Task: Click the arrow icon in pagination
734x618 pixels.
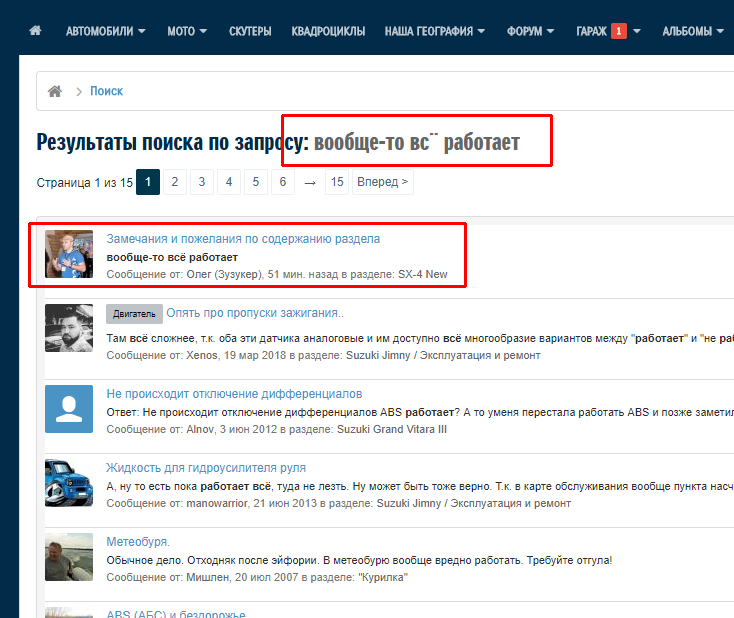Action: click(x=310, y=182)
